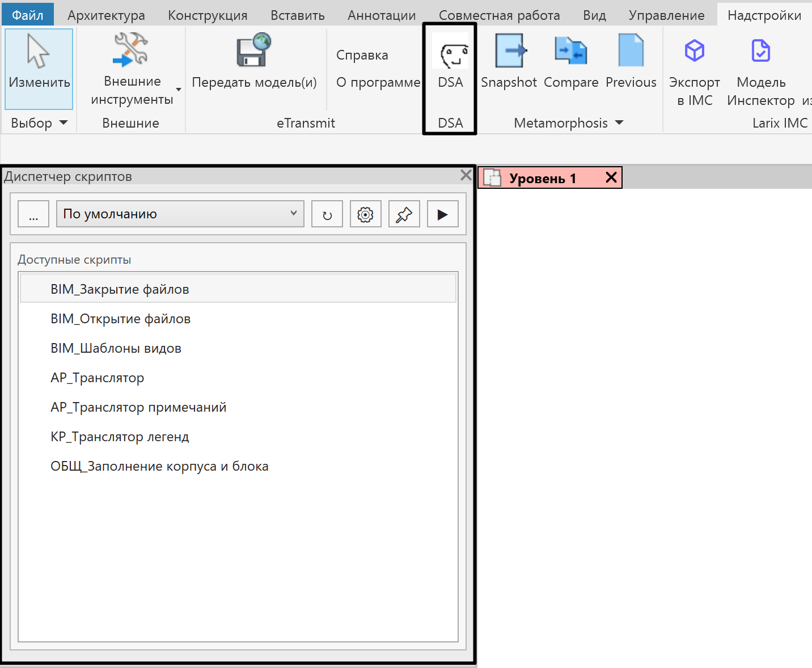Screen dimensions: 812x668
Task: Close the Уровень 1 view tab
Action: click(x=611, y=177)
